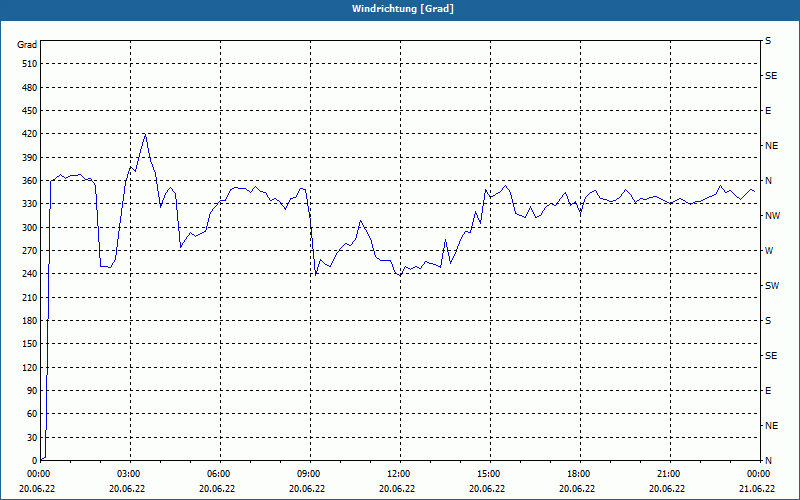Select the 30 y-axis tick label
This screenshot has width=800, height=500.
32,438
